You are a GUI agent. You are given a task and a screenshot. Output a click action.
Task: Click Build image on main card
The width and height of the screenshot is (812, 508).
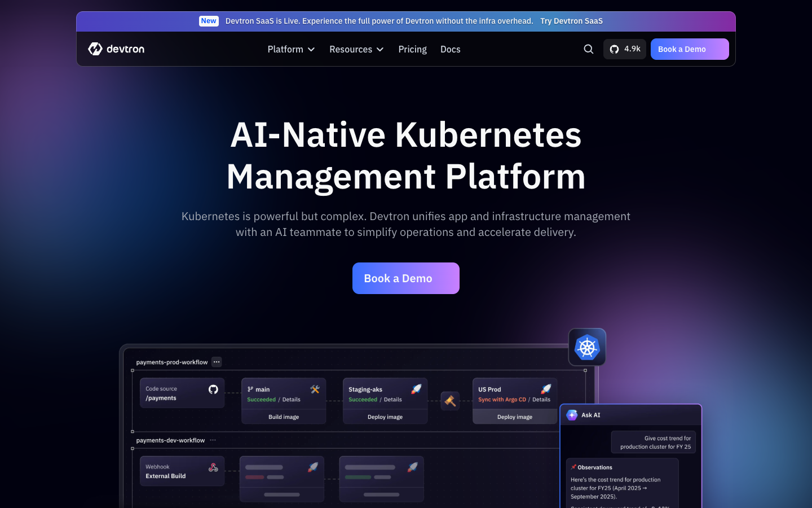(284, 417)
